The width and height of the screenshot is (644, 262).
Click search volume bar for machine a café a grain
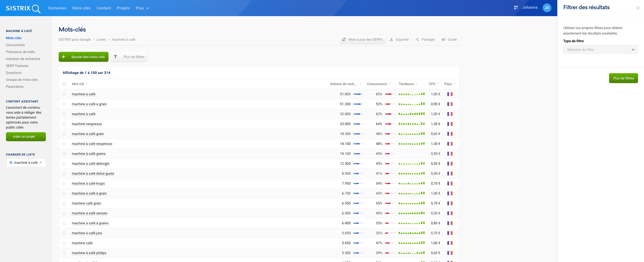pyautogui.click(x=358, y=104)
